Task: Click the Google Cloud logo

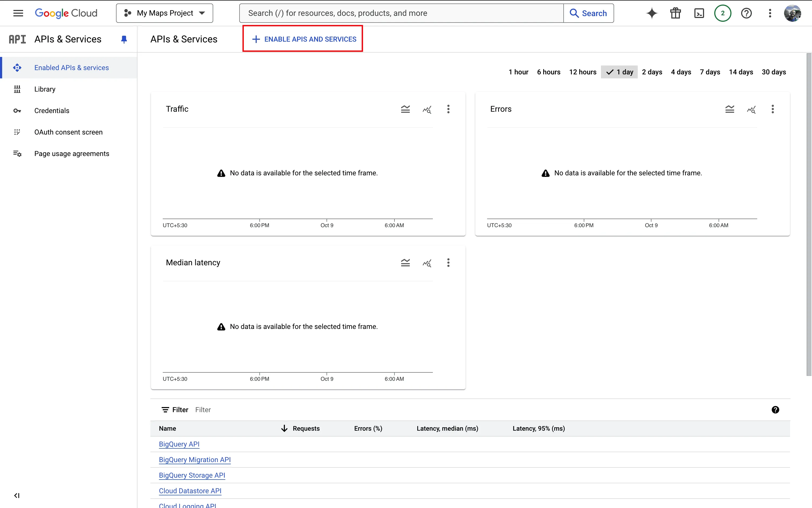Action: click(x=66, y=13)
